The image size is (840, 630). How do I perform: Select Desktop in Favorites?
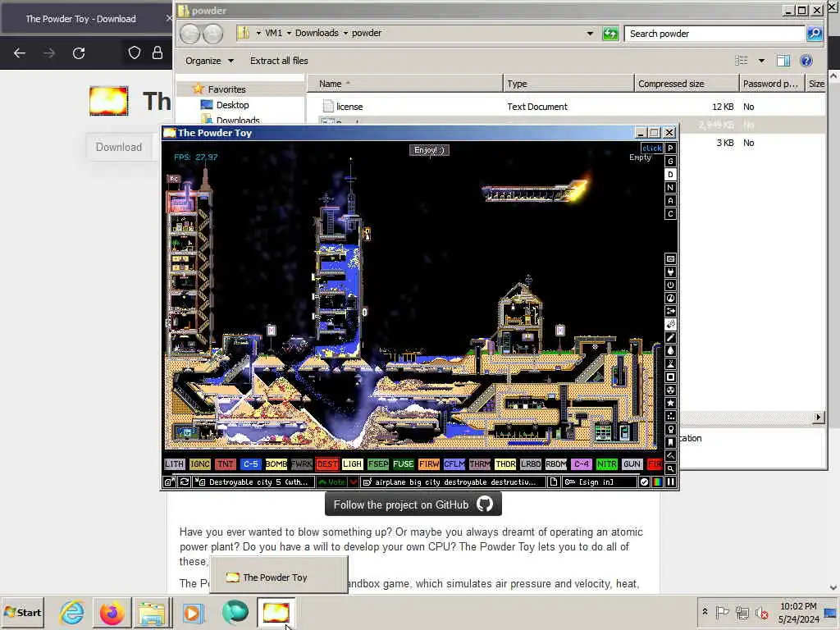coord(232,105)
